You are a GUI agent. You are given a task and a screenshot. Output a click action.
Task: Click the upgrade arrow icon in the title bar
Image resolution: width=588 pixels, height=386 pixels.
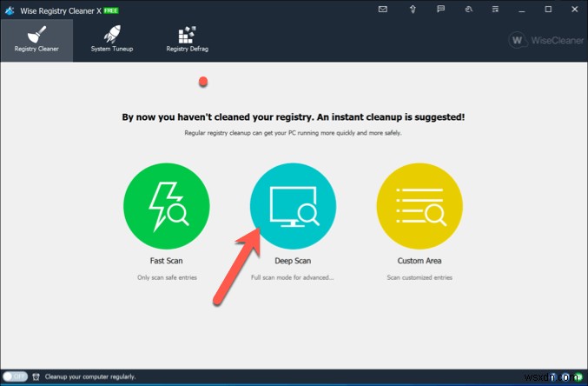413,10
